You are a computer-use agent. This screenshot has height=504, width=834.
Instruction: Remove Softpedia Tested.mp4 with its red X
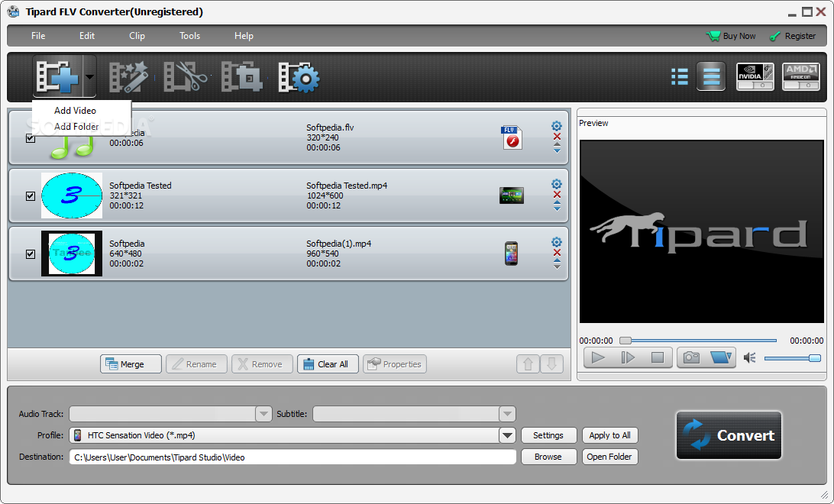(557, 195)
